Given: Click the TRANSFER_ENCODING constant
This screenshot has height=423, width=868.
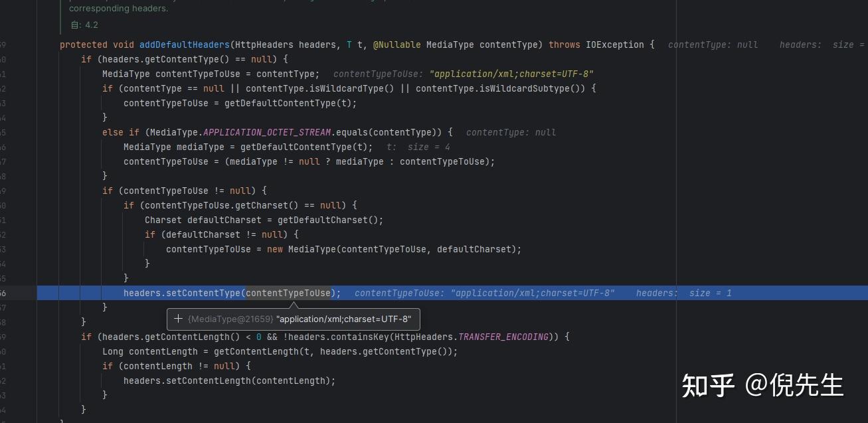Looking at the screenshot, I should (x=503, y=337).
